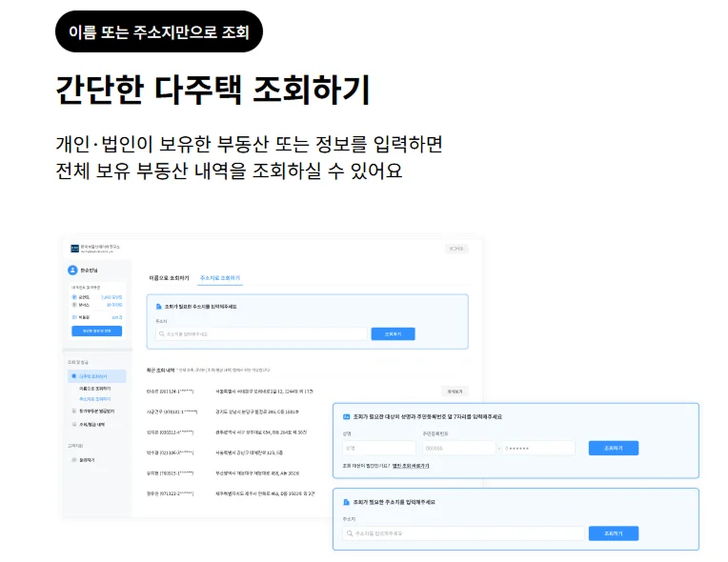The height and width of the screenshot is (562, 728).
Task: Click the research institute logo in the app header
Action: coord(74,249)
